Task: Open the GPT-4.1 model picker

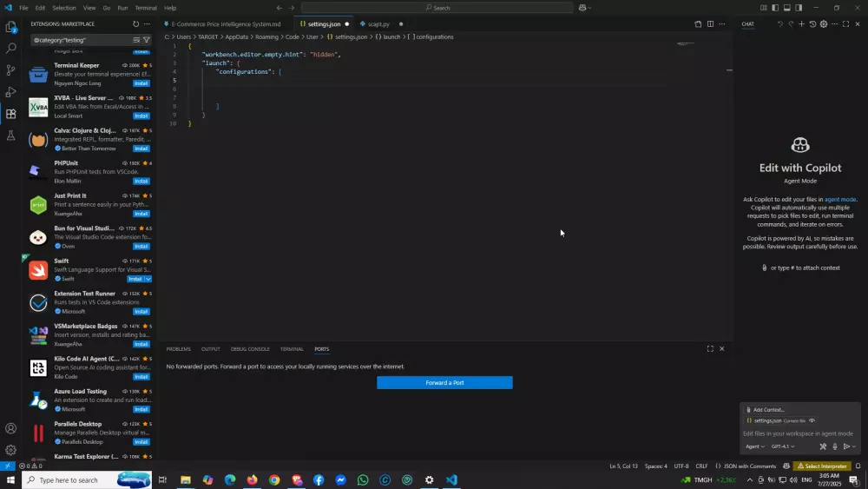Action: tap(782, 446)
